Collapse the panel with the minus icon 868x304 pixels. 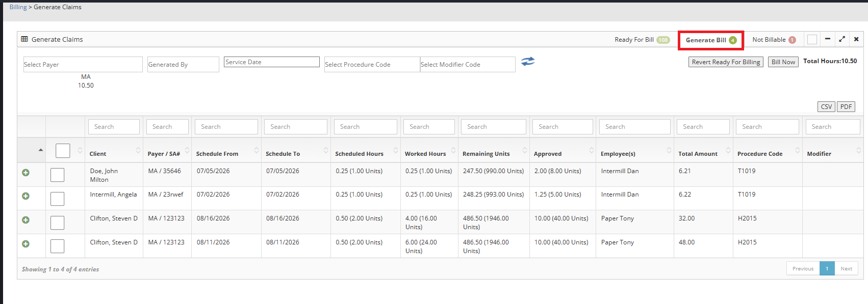click(x=828, y=39)
